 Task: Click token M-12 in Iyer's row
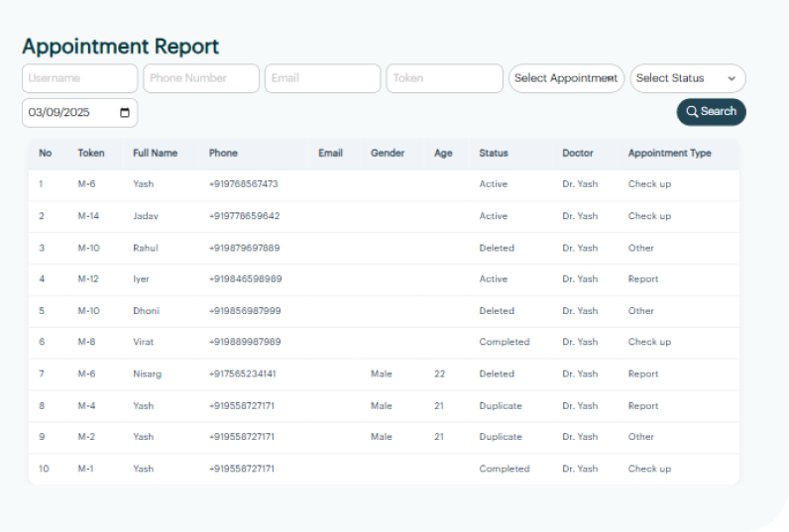(x=89, y=279)
